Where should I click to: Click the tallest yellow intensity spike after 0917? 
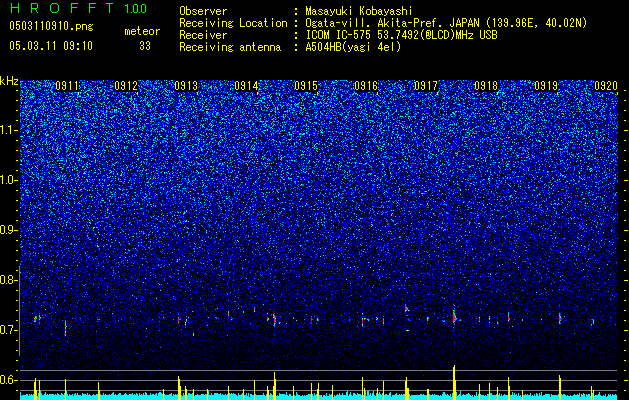tap(454, 382)
